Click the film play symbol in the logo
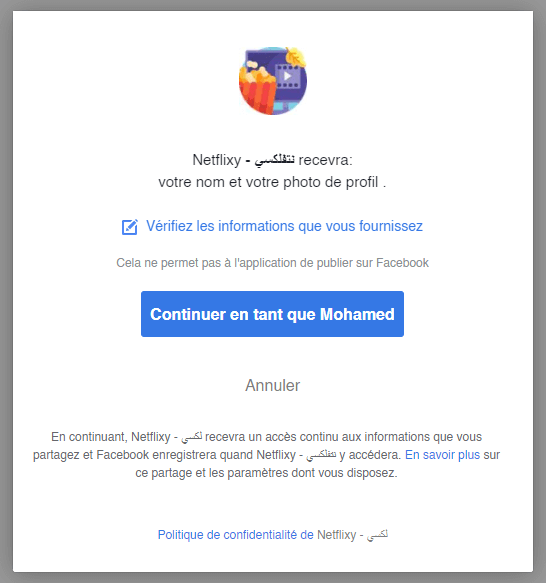 287,77
